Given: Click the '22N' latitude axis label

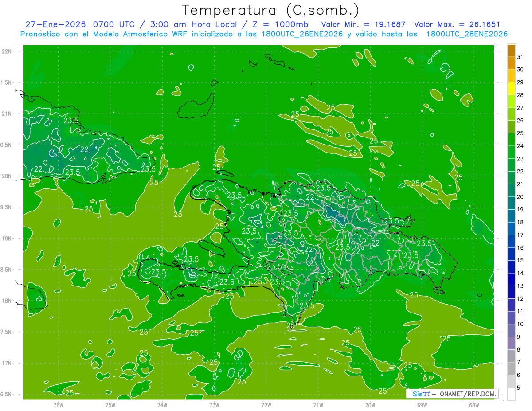Looking at the screenshot, I should click(7, 51).
